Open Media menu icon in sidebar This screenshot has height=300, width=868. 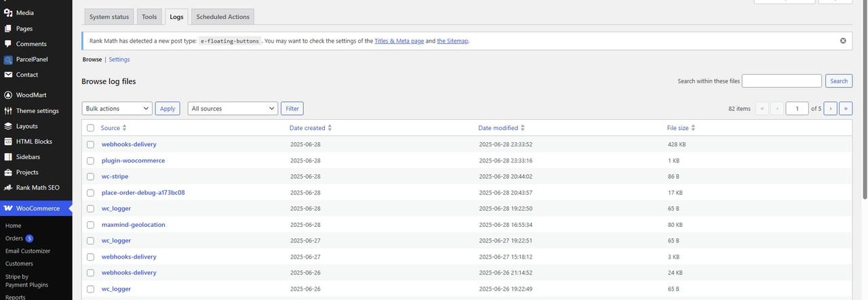(x=8, y=13)
